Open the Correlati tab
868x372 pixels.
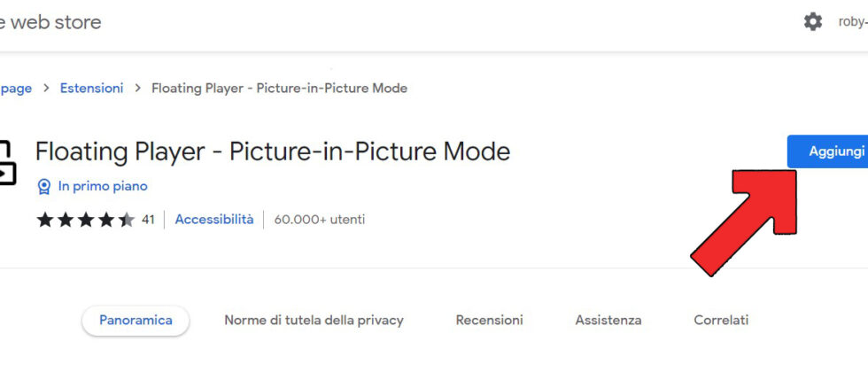point(721,321)
